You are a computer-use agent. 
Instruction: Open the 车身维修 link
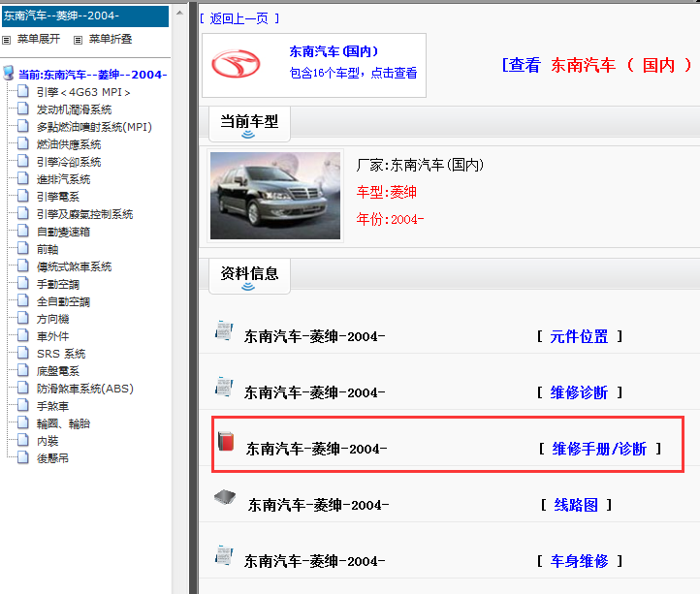(x=579, y=561)
